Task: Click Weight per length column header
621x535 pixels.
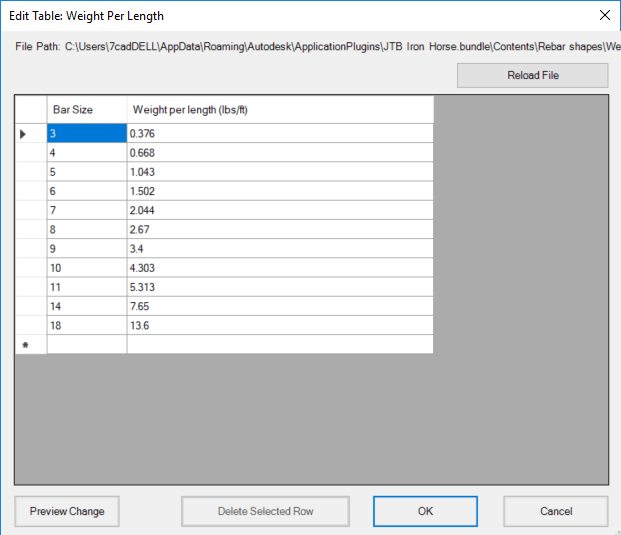Action: pos(280,110)
